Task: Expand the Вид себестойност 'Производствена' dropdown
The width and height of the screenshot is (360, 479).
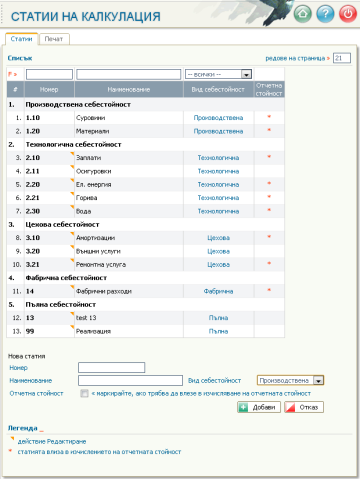Action: click(x=290, y=380)
